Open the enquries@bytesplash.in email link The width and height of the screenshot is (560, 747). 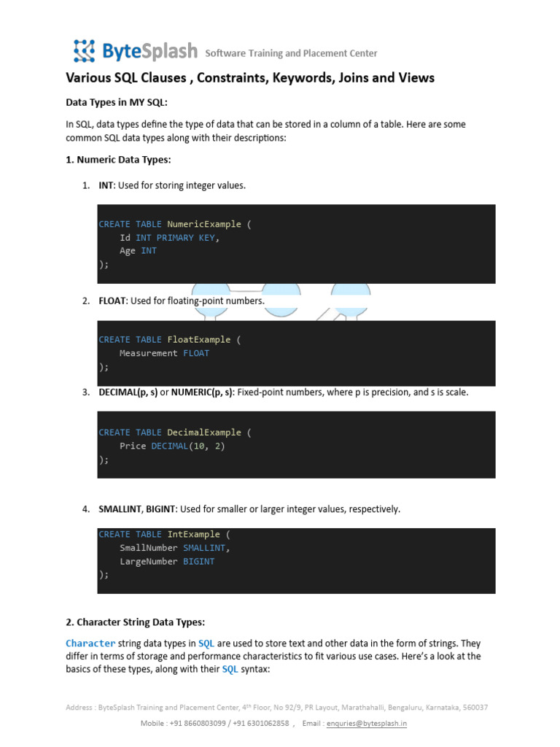tap(366, 723)
